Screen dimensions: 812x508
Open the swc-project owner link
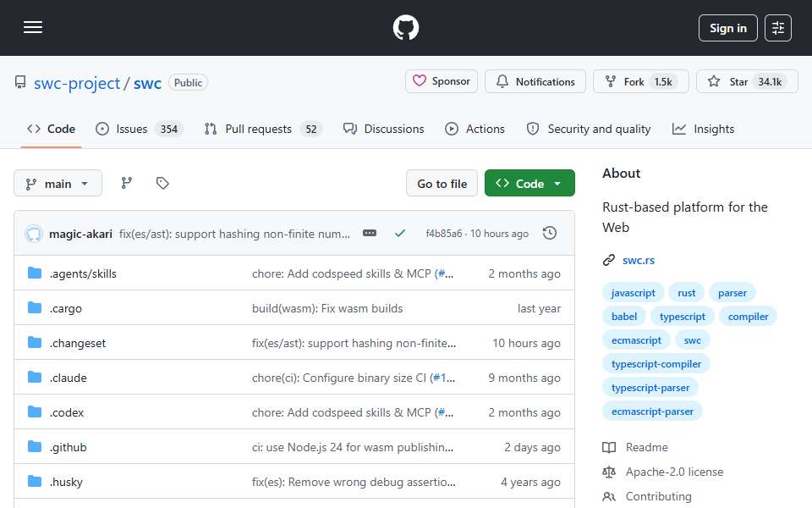[77, 83]
